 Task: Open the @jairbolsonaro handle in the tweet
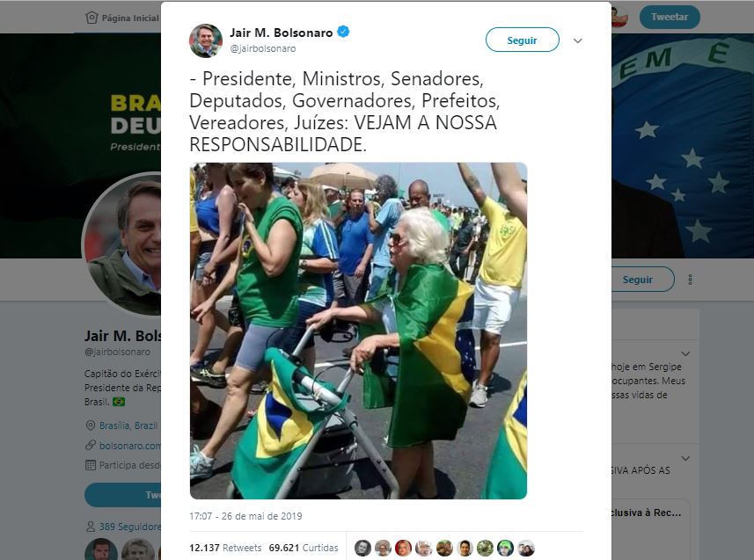262,48
